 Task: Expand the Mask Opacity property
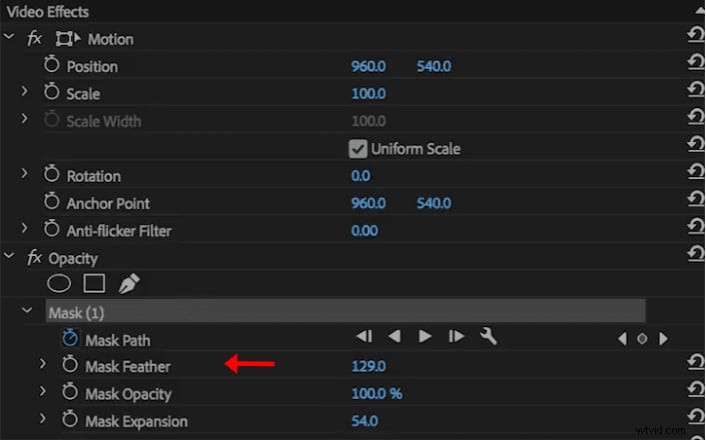42,391
